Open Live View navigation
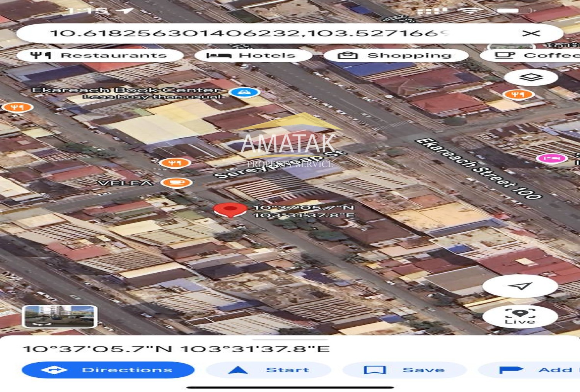Viewport: 580px width, 392px height. click(x=520, y=316)
